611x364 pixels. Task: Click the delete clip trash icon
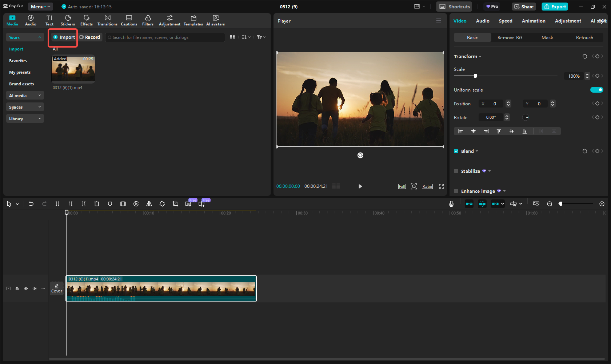[x=97, y=204]
